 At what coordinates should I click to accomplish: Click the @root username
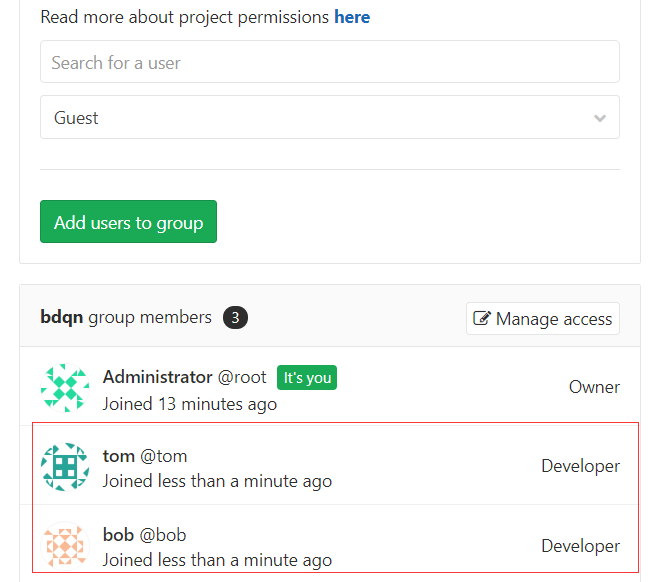[x=242, y=377]
